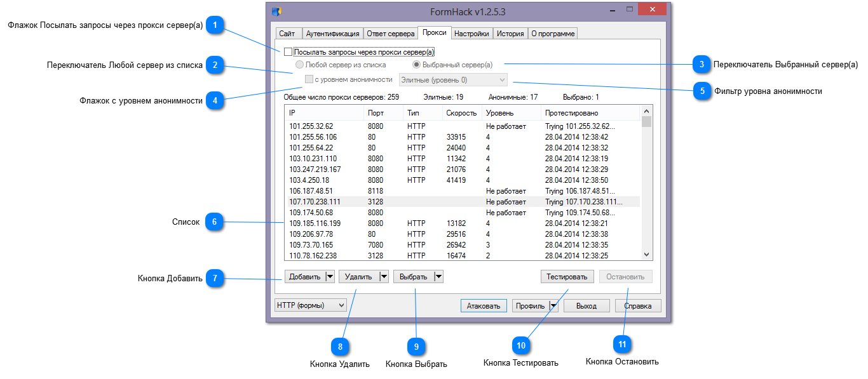Select the 'Выбранный сервер(а)' radio button

pos(417,65)
